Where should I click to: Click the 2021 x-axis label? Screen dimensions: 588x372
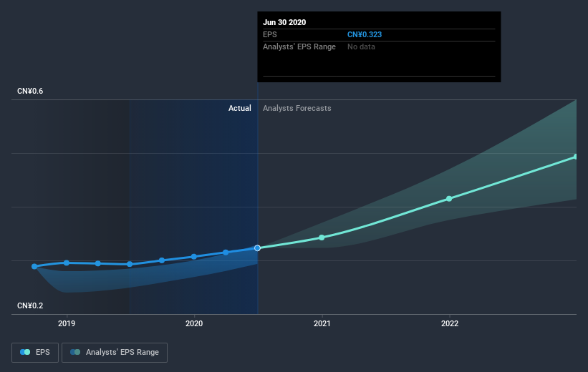click(322, 323)
